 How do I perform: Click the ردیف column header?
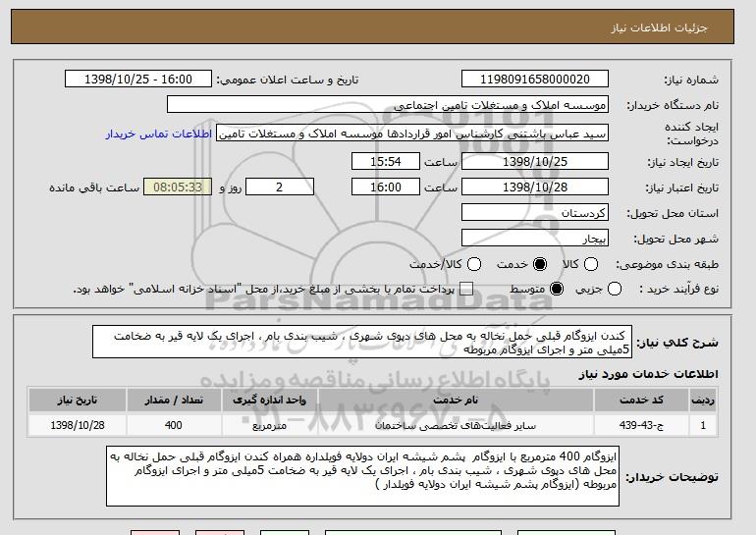coord(703,401)
